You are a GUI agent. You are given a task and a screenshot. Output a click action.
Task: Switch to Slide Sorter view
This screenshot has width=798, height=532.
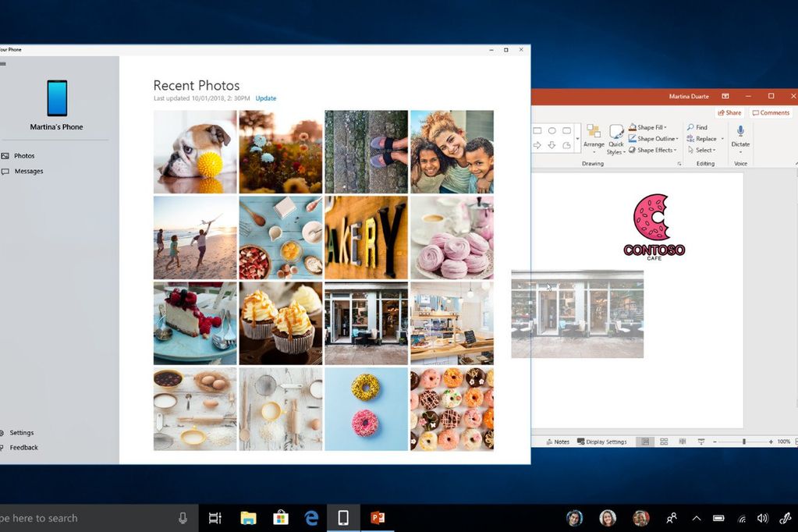click(663, 442)
